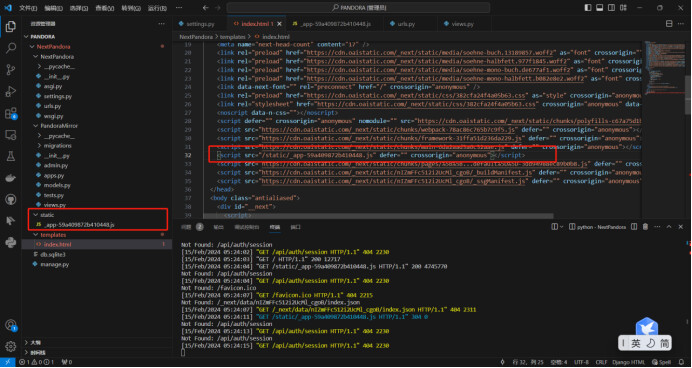Toggle the bottom panel layout icon
This screenshot has height=368, width=692.
tap(599, 8)
